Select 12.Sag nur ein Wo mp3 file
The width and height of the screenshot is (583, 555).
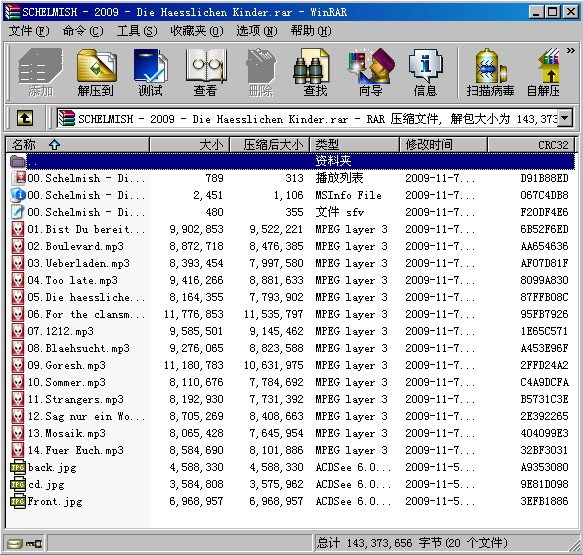86,416
